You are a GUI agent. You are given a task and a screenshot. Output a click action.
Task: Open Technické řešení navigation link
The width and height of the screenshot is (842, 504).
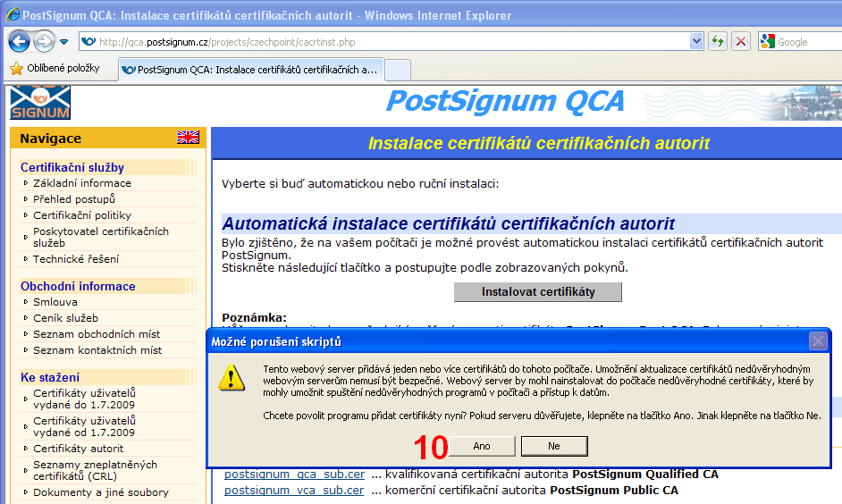tap(76, 259)
